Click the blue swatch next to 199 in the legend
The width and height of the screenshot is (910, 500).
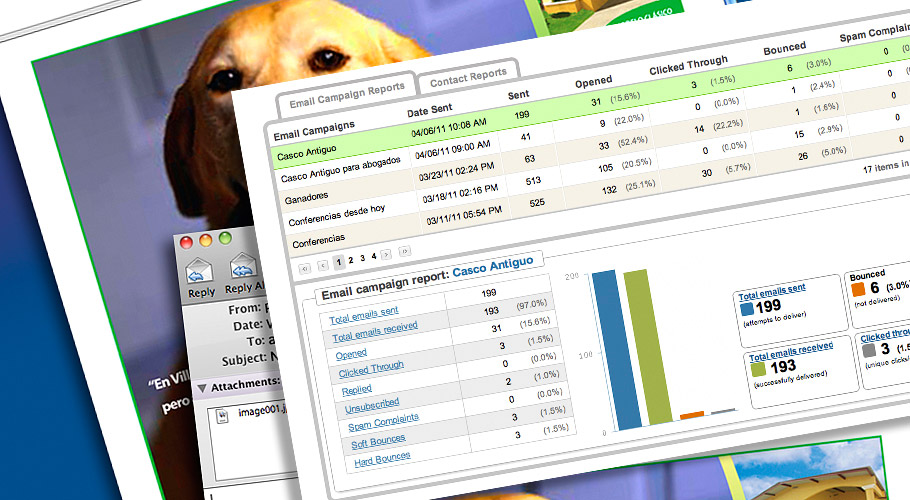(x=747, y=309)
